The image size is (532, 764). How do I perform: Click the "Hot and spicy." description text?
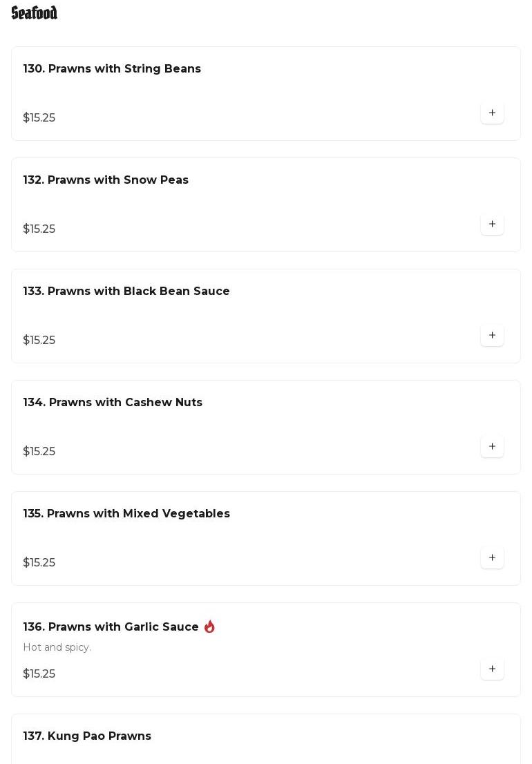[x=57, y=647]
